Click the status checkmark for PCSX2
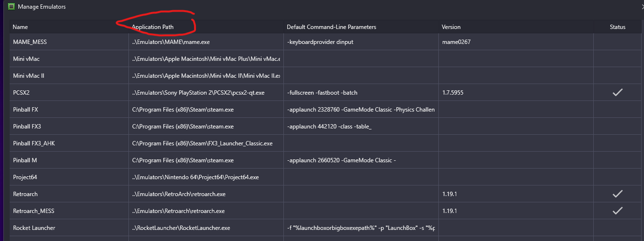This screenshot has height=241, width=644. [x=617, y=93]
